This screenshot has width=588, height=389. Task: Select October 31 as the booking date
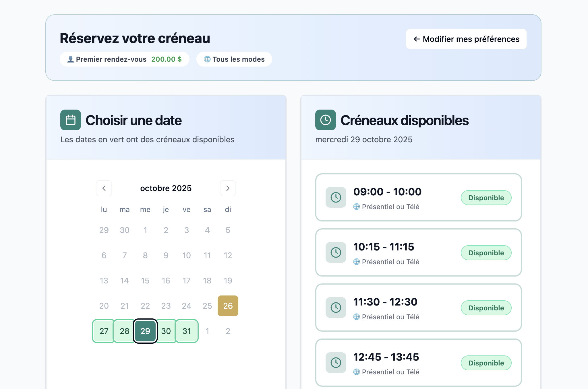tap(187, 331)
